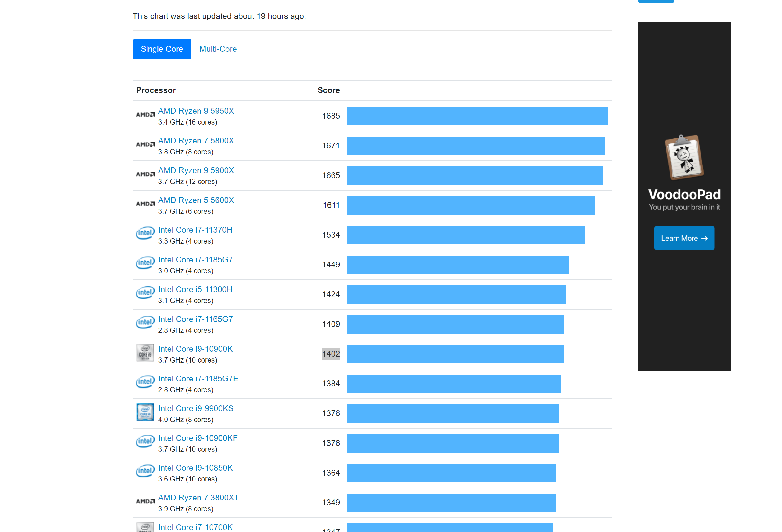Click '3.7 GHz (12 cores)' text
This screenshot has height=532, width=782.
(187, 182)
